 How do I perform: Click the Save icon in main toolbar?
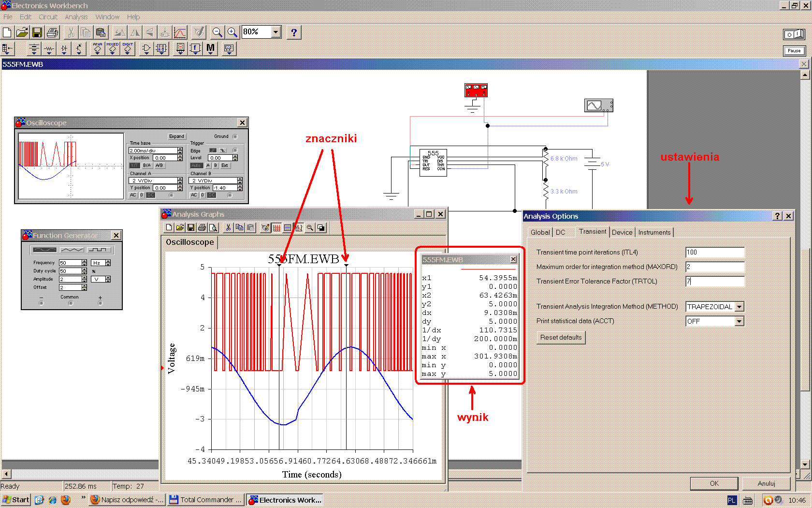click(37, 32)
